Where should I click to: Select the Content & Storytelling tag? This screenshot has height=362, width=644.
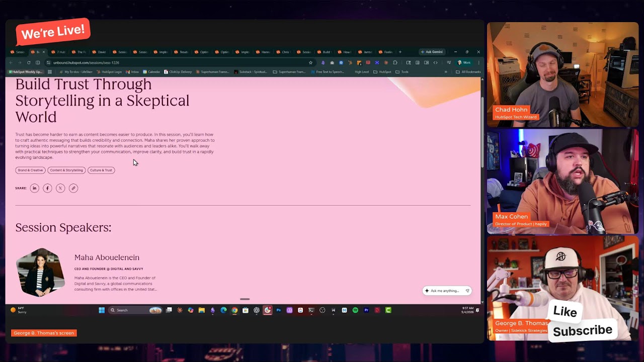66,170
